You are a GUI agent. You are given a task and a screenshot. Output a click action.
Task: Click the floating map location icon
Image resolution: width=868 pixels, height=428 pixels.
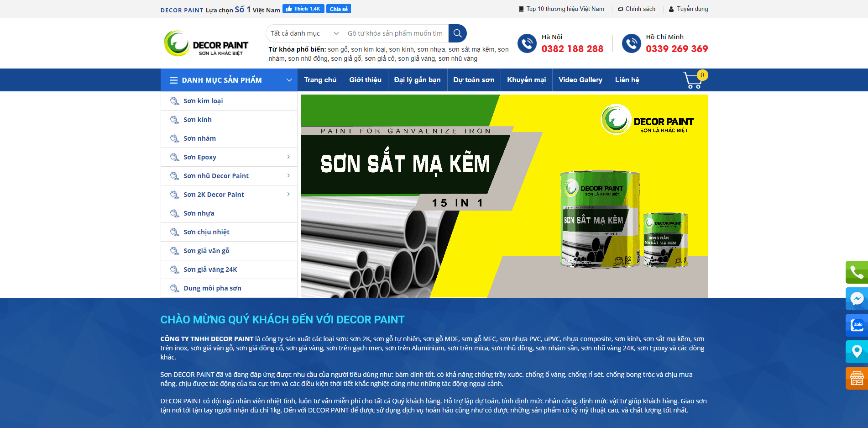857,352
